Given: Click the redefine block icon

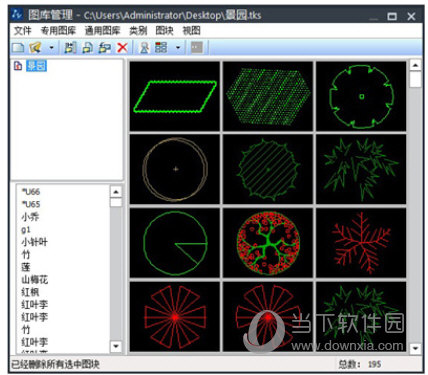Looking at the screenshot, I should coord(105,48).
